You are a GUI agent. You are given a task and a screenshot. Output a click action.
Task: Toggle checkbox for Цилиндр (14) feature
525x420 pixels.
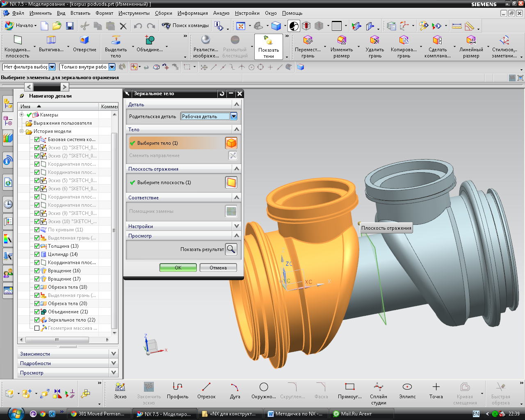[x=37, y=254]
